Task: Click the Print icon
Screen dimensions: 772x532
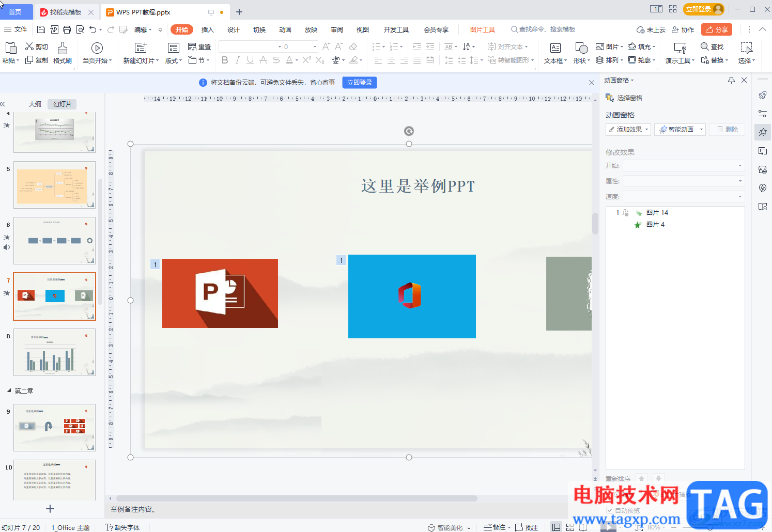Action: pos(67,29)
